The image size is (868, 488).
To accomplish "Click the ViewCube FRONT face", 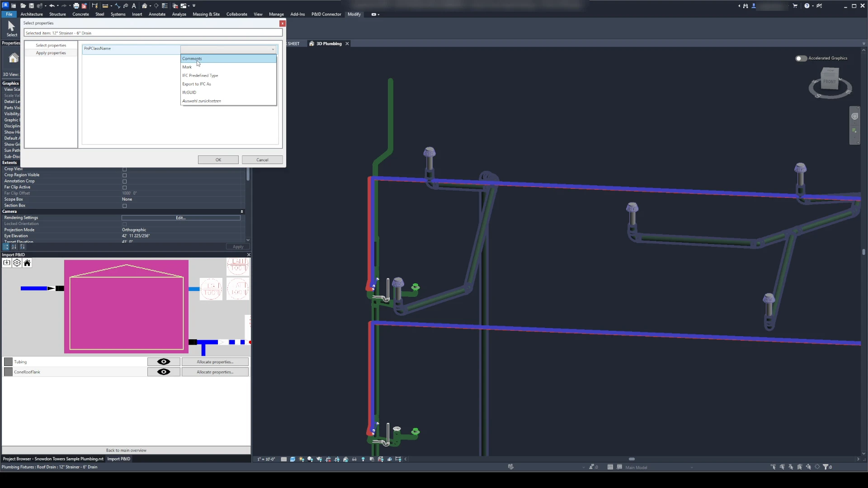I will pos(830,82).
